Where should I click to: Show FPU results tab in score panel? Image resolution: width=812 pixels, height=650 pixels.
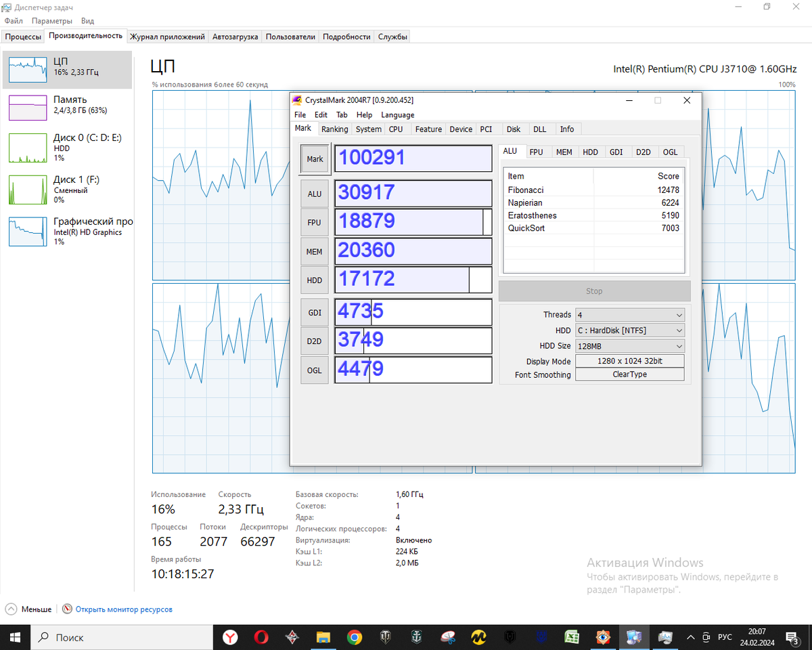[537, 152]
